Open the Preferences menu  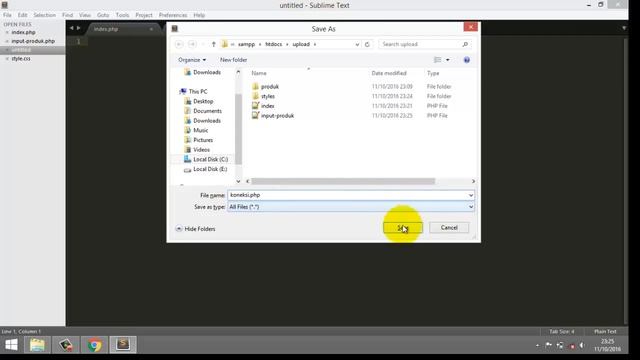coord(173,15)
